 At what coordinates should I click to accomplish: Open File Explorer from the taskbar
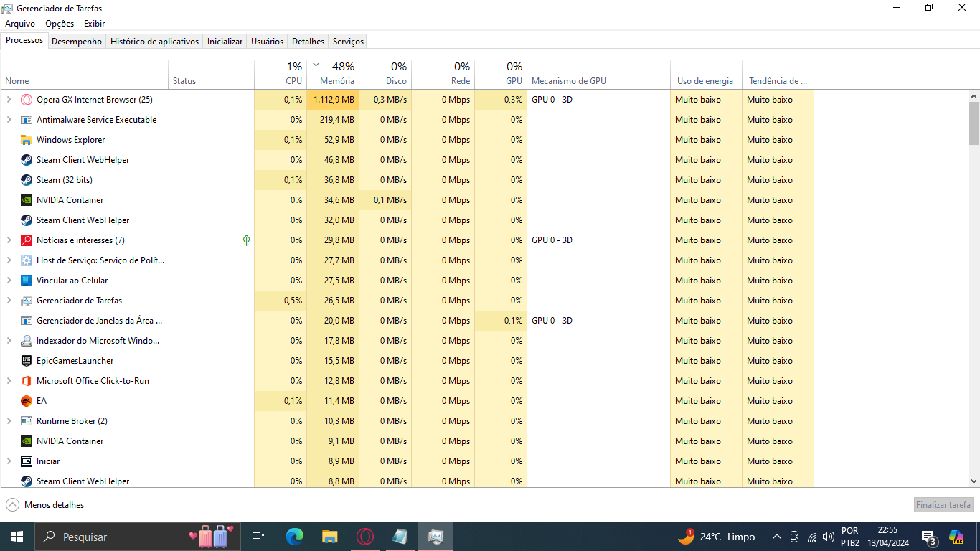pyautogui.click(x=330, y=536)
